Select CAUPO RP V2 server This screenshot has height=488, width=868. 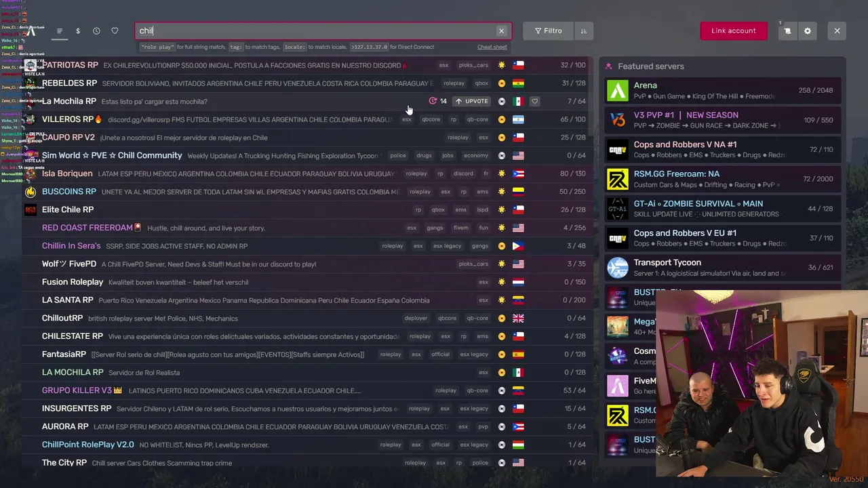pos(307,138)
